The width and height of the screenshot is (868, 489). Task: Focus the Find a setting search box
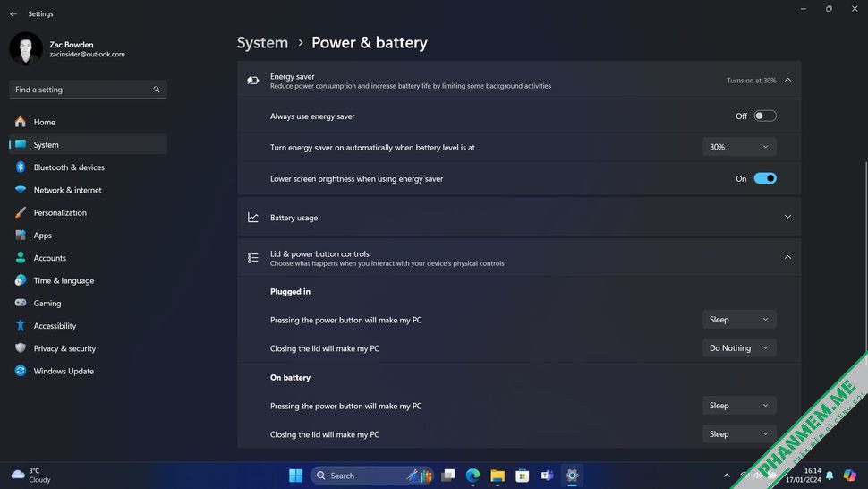(88, 90)
